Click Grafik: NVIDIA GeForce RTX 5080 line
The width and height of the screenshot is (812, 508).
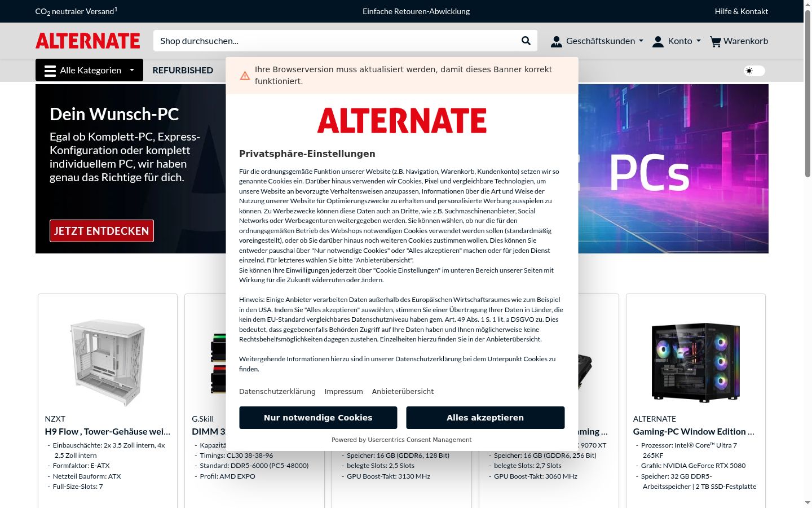coord(694,466)
